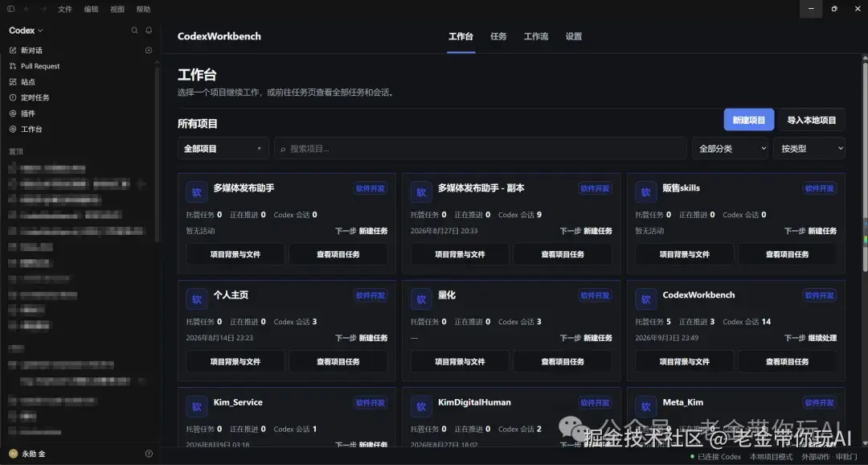Viewport: 868px width, 465px height.
Task: Open the 编辑 menu
Action: (x=92, y=9)
